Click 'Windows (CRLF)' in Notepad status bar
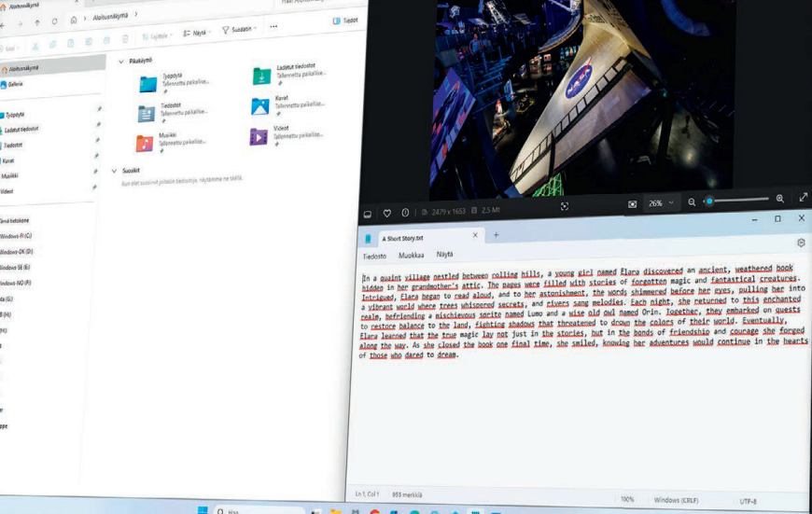 (676, 500)
